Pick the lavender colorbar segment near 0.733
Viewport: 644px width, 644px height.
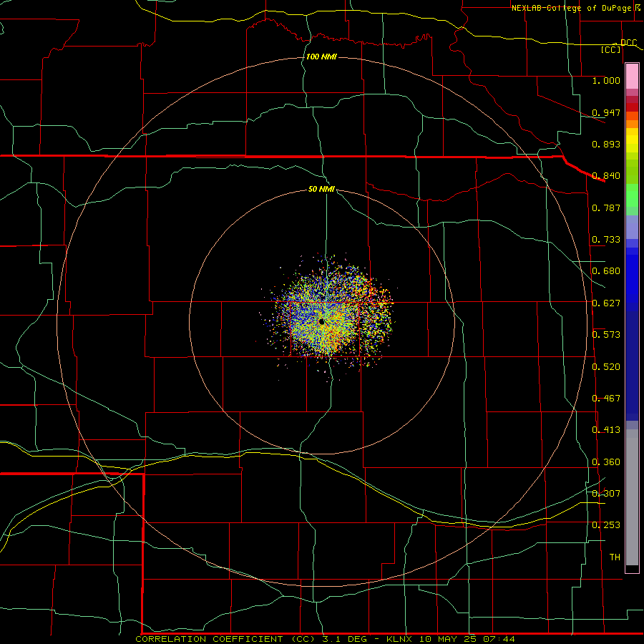coord(632,227)
